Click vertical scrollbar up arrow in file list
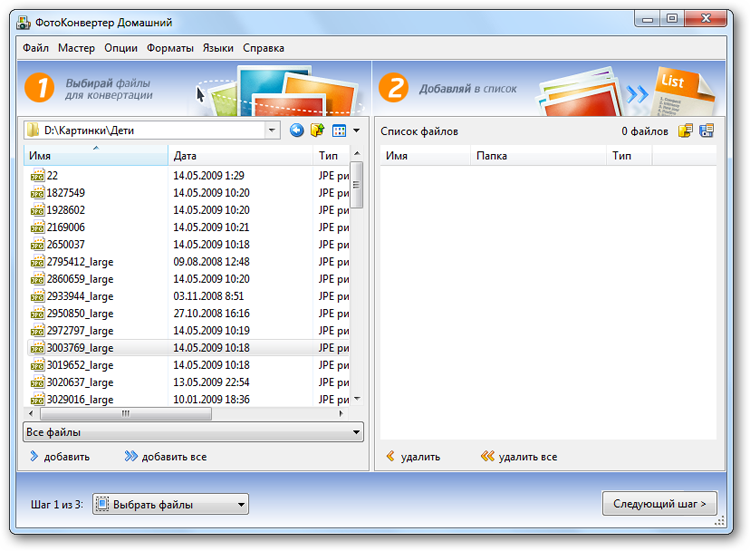Image resolution: width=750 pixels, height=551 pixels. pyautogui.click(x=357, y=153)
